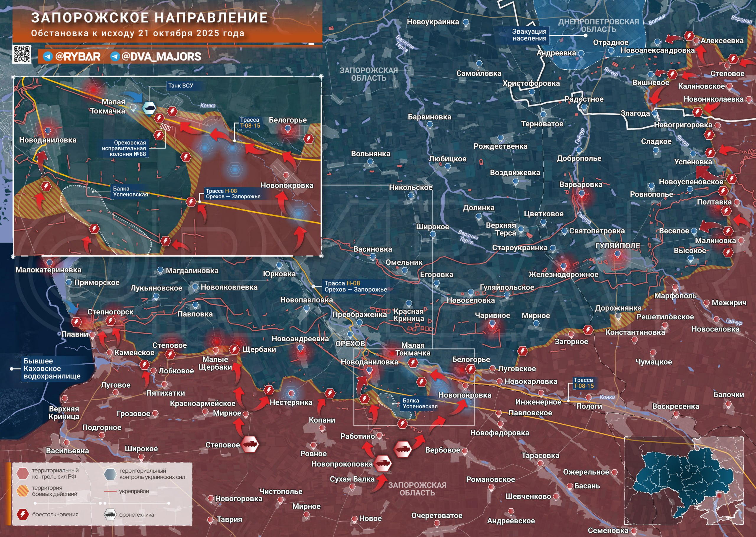This screenshot has width=756, height=537.
Task: Click the Telegram icon beside @RYBAR
Action: click(x=48, y=57)
